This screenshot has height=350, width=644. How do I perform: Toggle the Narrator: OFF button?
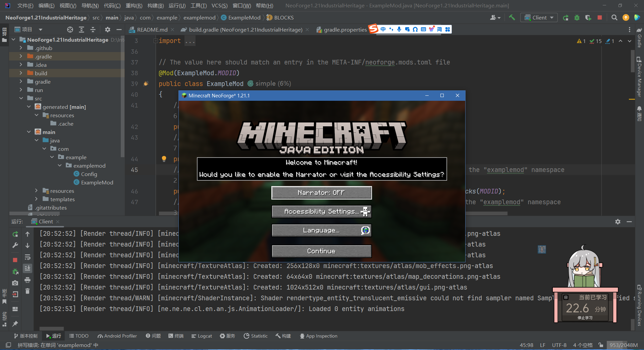[x=321, y=193]
